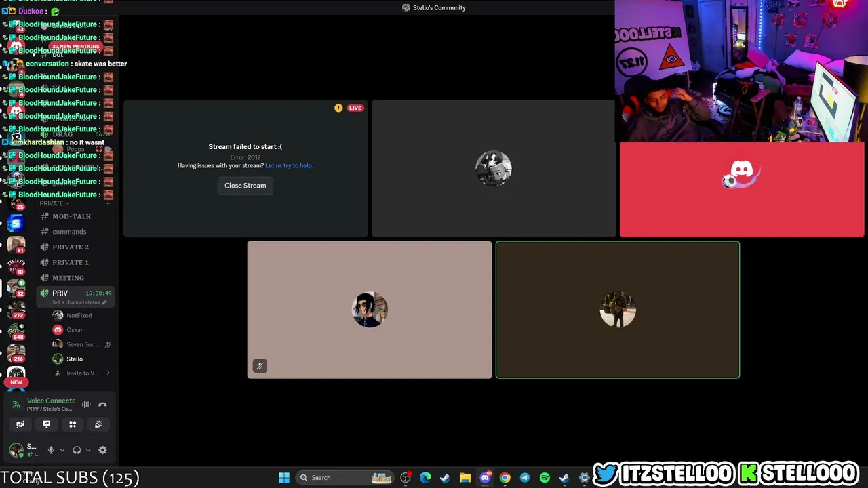Open the 'Let us try to help' link

point(289,165)
